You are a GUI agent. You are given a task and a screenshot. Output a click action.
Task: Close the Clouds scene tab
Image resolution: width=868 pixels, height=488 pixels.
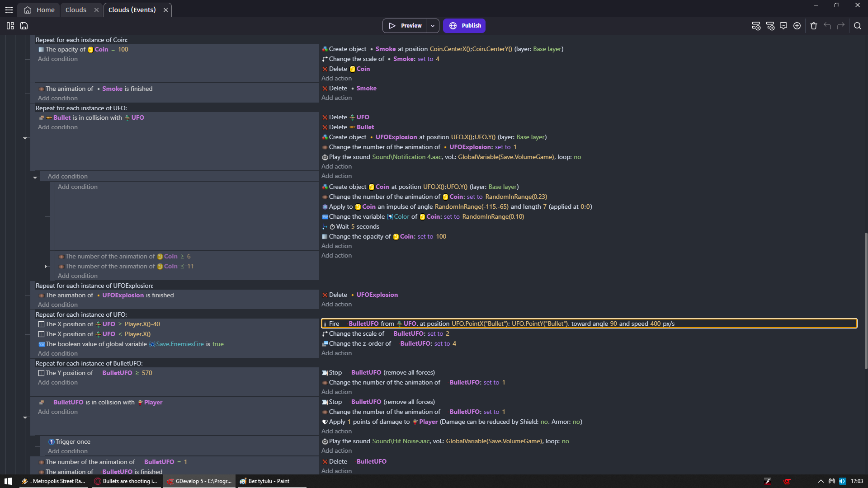tap(96, 10)
